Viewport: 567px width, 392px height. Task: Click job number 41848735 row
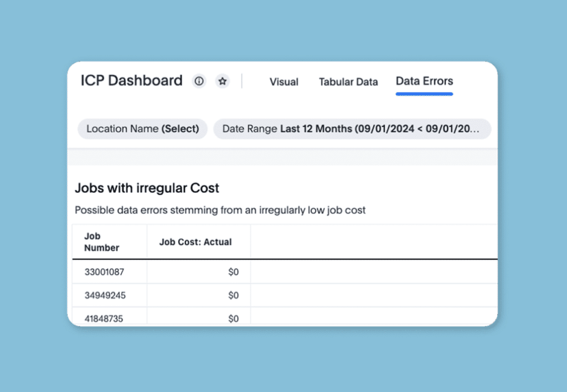(105, 318)
